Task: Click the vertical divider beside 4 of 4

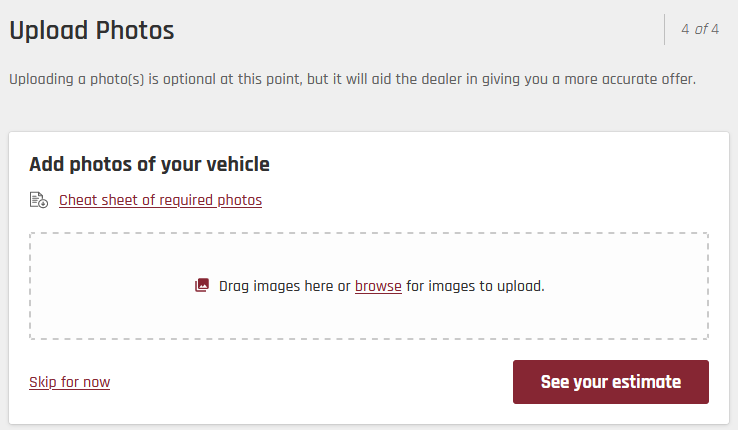Action: click(x=664, y=29)
